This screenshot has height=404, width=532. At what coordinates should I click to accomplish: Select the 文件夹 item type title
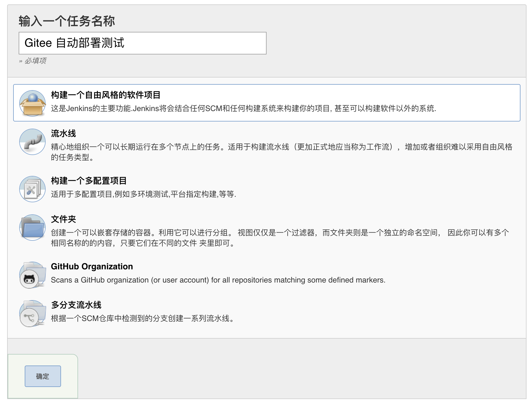coord(63,219)
